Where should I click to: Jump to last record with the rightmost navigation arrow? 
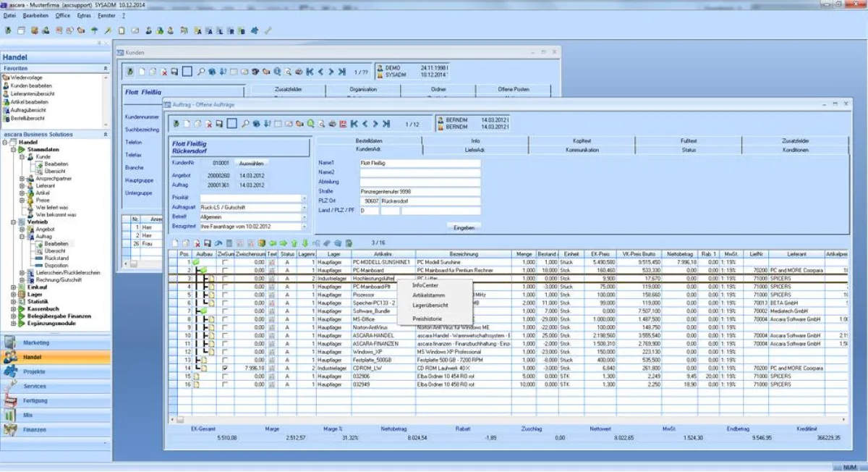[x=385, y=123]
